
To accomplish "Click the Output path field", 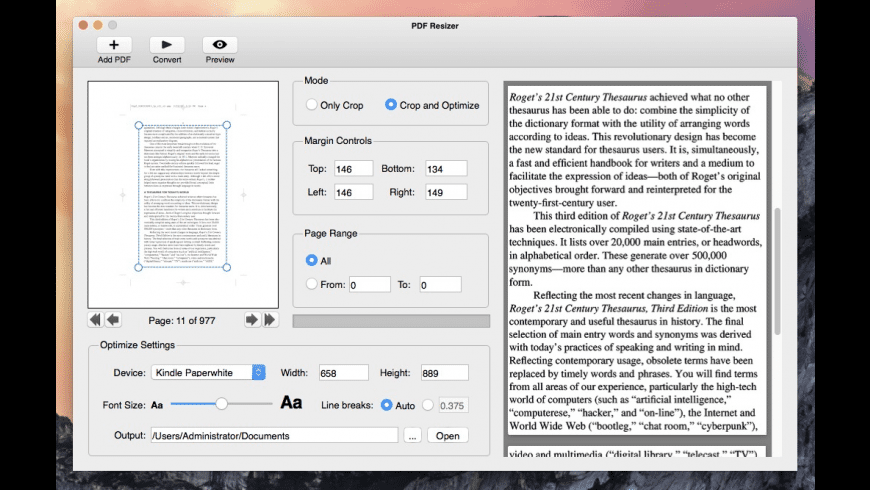I will (x=274, y=436).
